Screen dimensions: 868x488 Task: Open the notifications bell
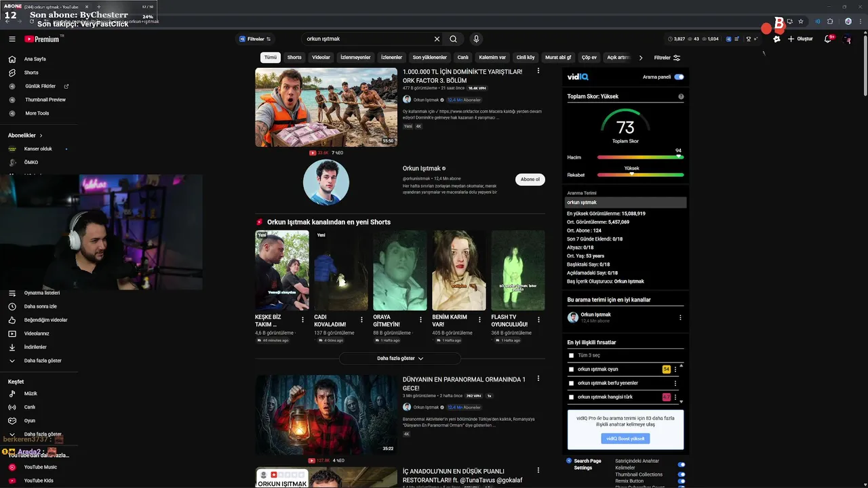(x=828, y=39)
